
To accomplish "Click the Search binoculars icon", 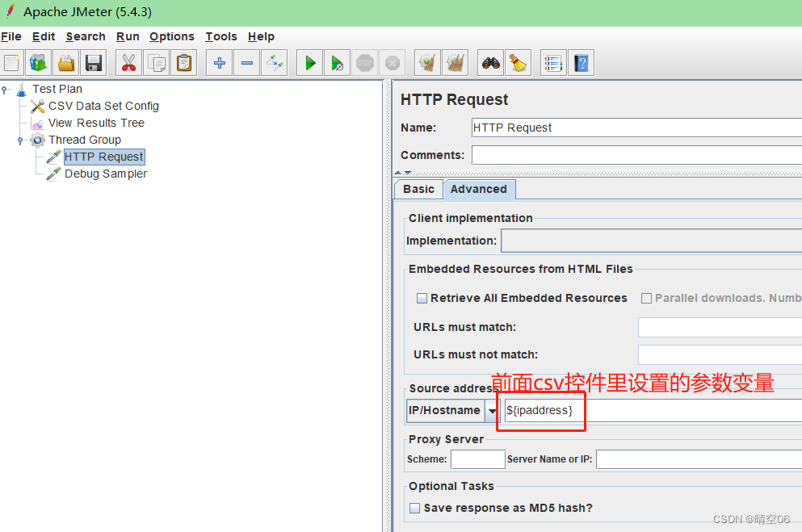I will coord(490,63).
